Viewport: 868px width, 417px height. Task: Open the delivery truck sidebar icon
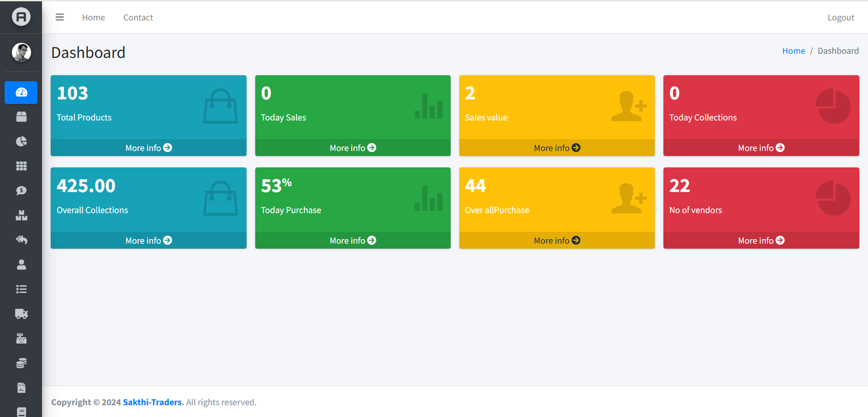[x=21, y=313]
